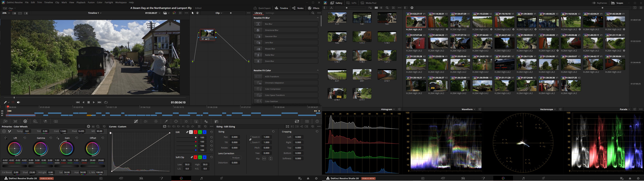Click the Analyze lens correction button
The height and width of the screenshot is (181, 644).
236,158
